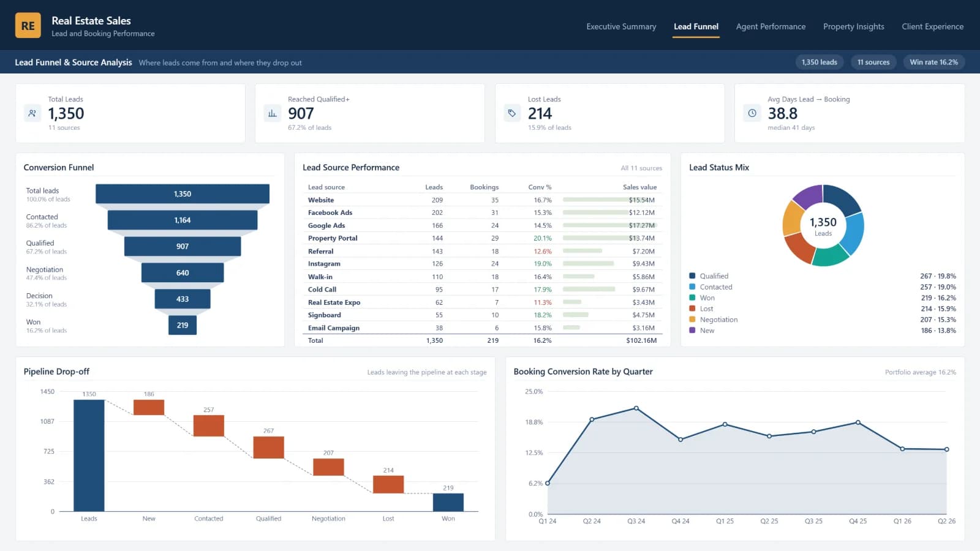Viewport: 980px width, 551px height.
Task: Open the Client Experience tab
Action: [x=932, y=26]
